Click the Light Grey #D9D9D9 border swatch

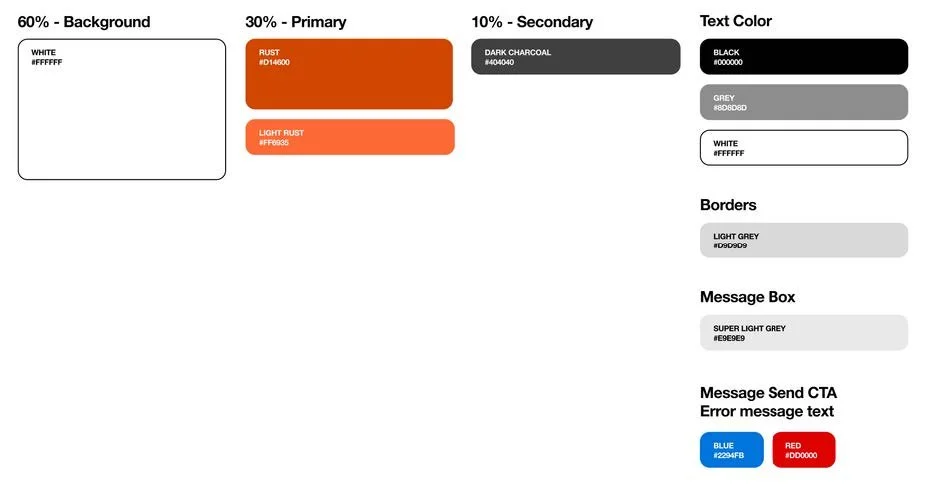(804, 240)
